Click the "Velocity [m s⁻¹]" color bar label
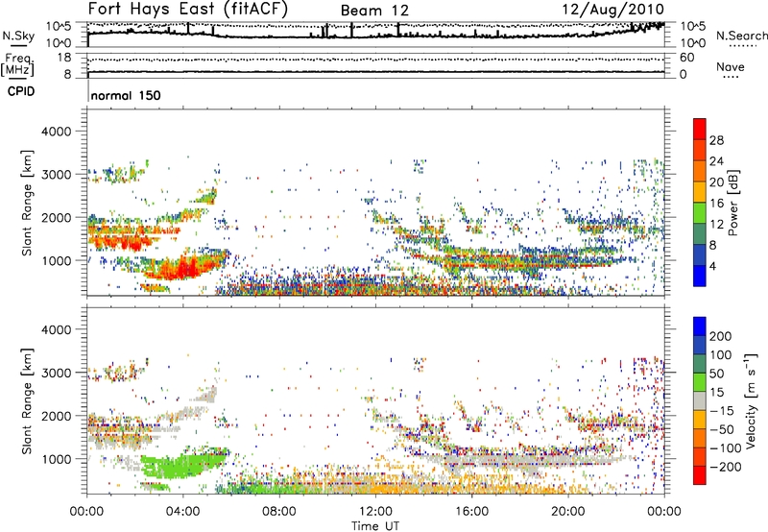This screenshot has height=532, width=768. [x=751, y=400]
